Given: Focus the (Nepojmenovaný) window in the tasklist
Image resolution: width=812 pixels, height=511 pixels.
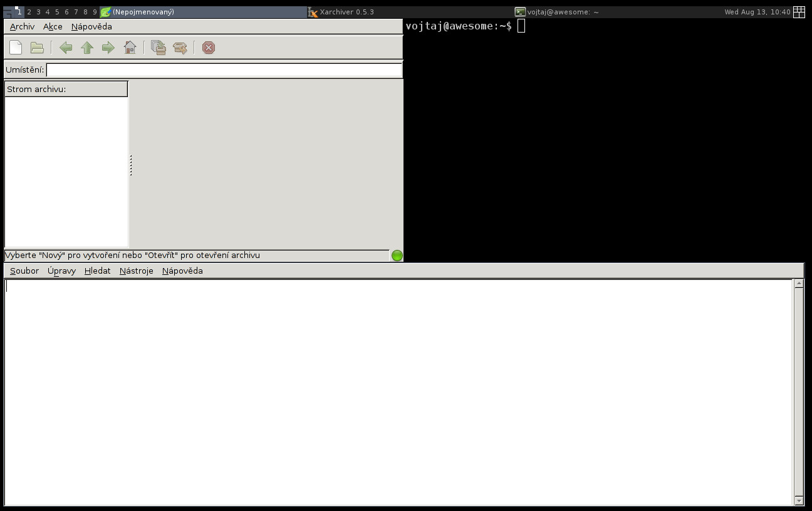Looking at the screenshot, I should click(x=203, y=12).
